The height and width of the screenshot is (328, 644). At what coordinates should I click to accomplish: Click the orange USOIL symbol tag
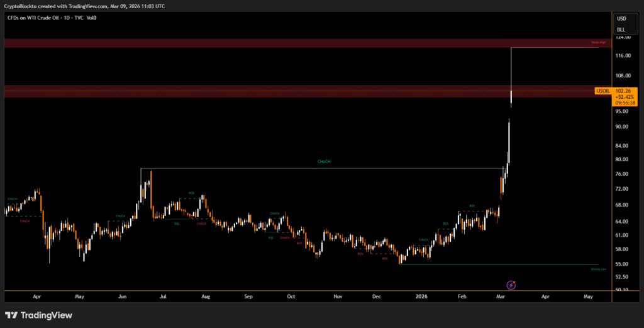tap(603, 91)
